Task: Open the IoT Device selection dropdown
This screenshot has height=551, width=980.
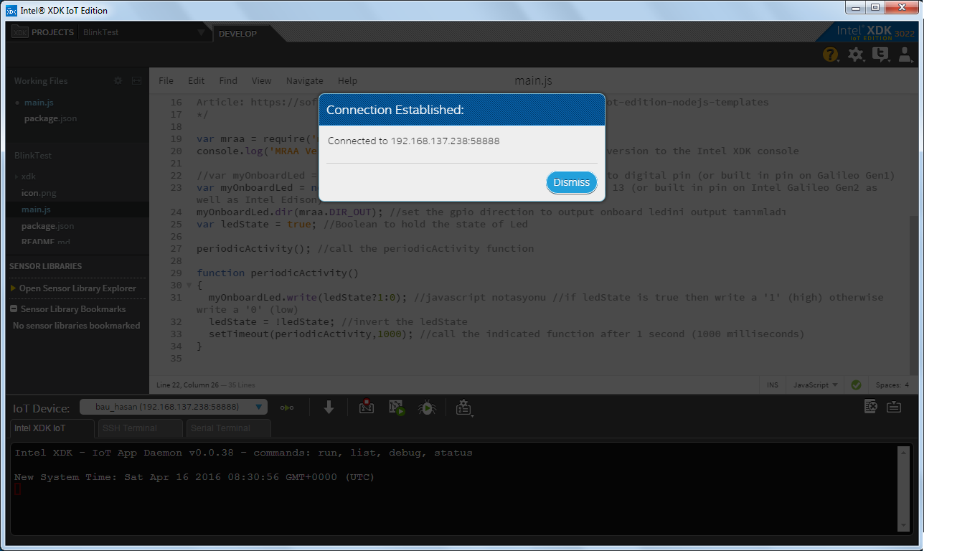Action: coord(174,407)
